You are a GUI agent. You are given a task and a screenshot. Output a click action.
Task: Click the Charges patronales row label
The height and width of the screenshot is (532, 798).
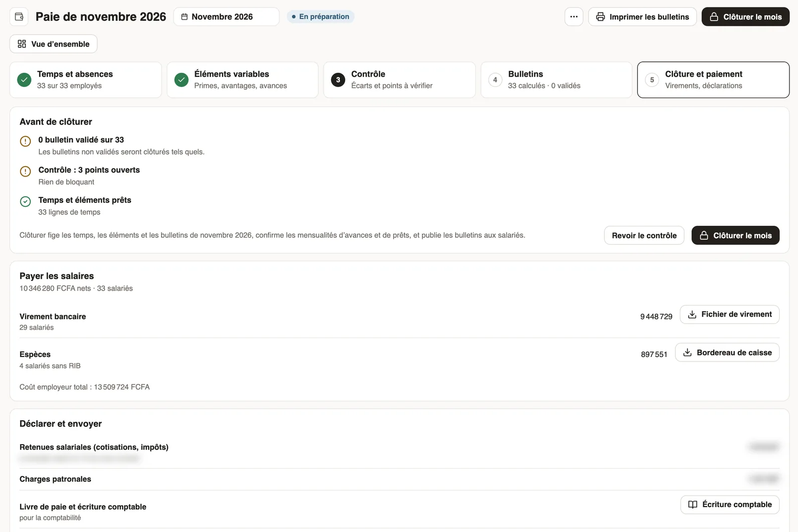(55, 479)
